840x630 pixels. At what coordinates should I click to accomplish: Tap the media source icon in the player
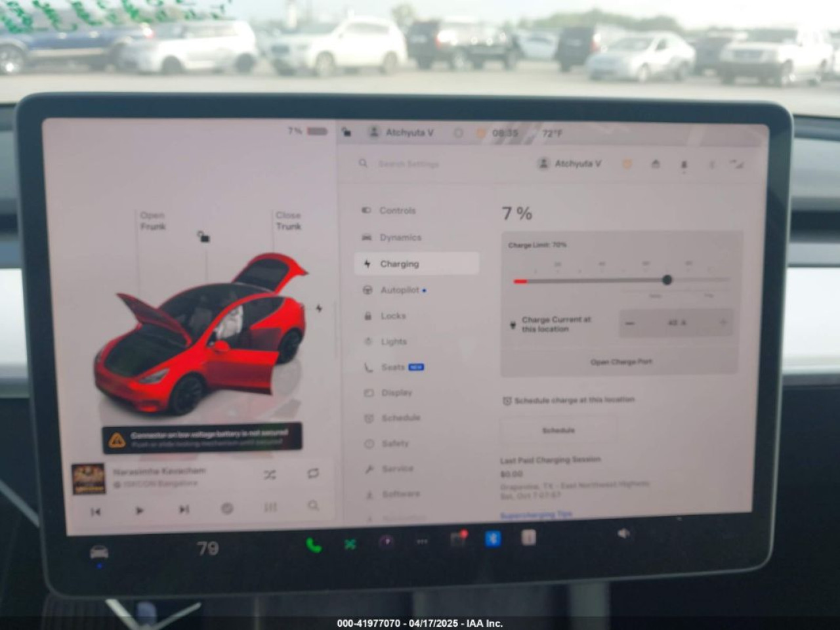(x=227, y=508)
